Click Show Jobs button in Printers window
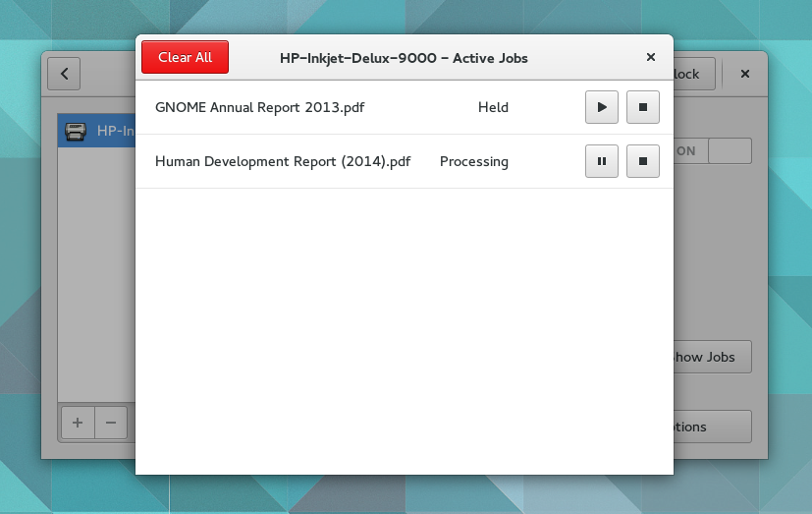812x514 pixels. coord(713,357)
